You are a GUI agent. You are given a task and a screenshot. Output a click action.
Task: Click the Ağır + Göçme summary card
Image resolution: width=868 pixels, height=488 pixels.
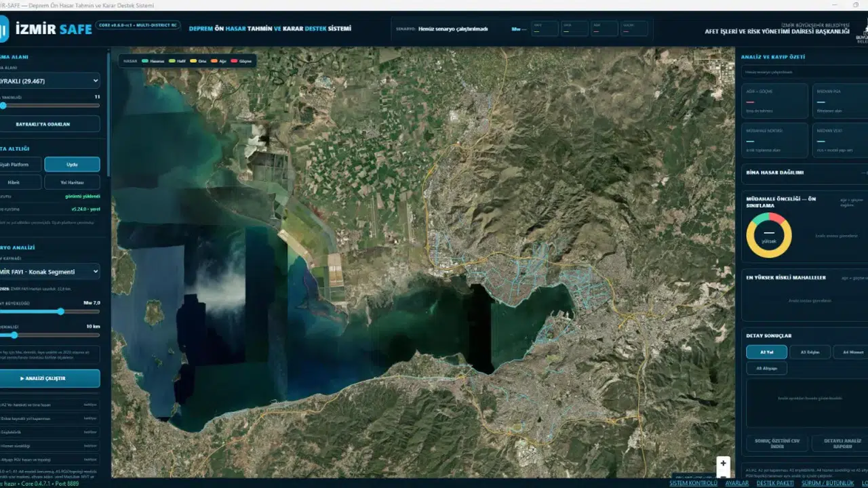point(775,101)
